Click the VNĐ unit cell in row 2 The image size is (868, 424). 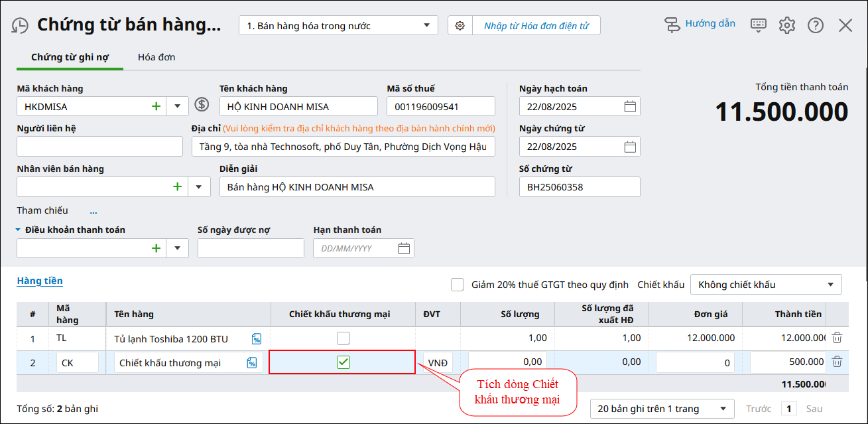[x=438, y=363]
